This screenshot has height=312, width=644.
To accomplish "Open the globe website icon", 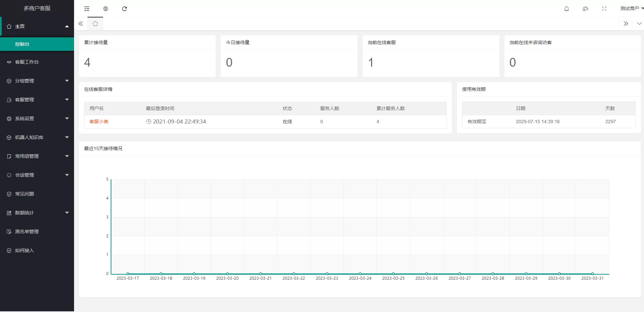I will 106,9.
